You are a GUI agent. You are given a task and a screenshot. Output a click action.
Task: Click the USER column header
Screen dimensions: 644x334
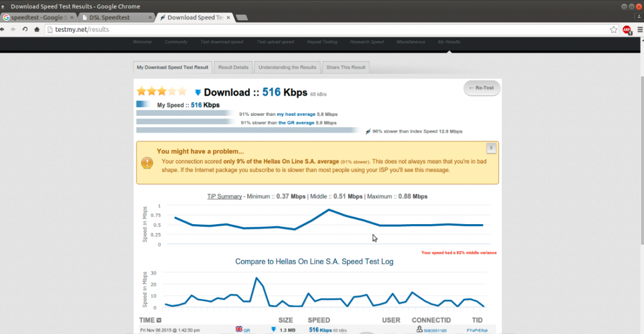point(391,320)
